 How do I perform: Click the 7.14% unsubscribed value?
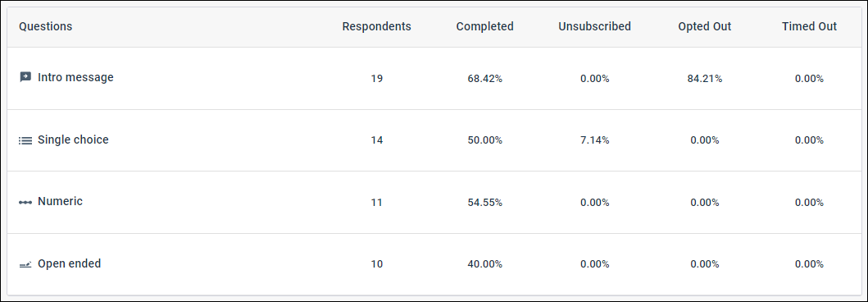point(594,141)
